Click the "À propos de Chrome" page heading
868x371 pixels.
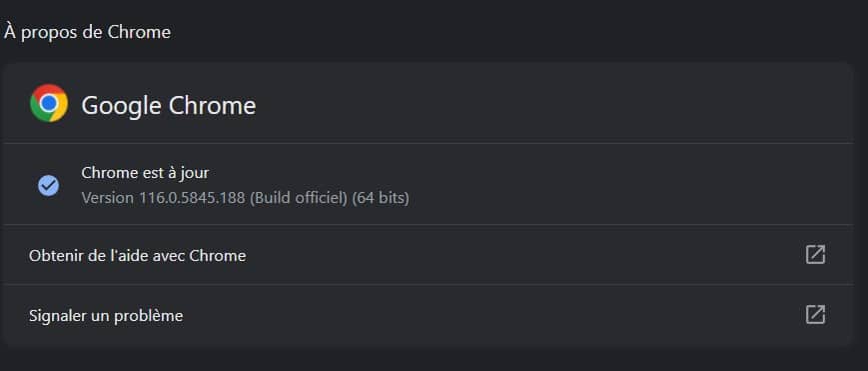pos(87,32)
